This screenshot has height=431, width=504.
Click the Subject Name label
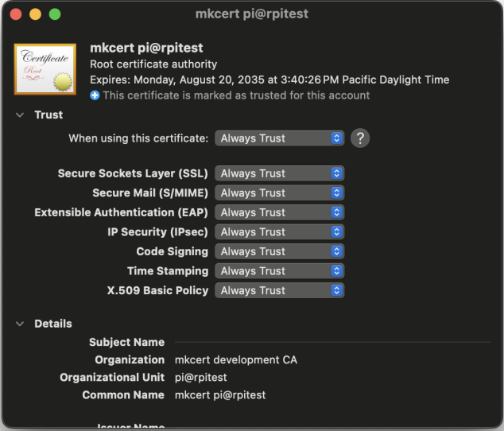(x=126, y=342)
